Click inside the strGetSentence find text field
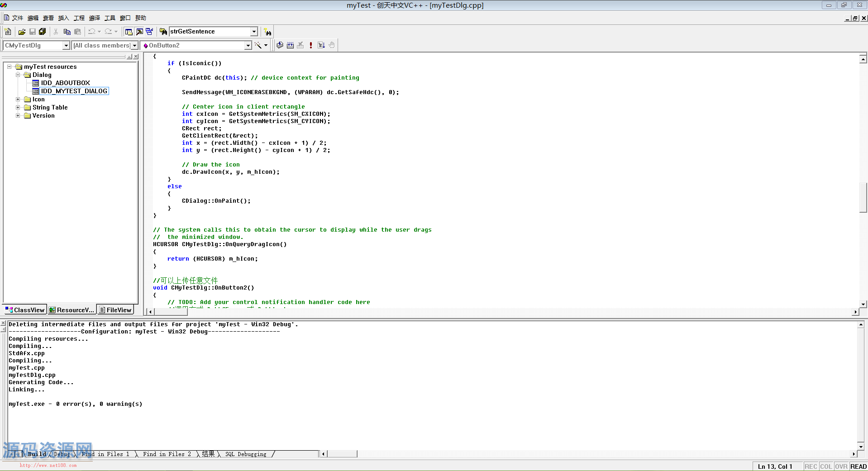Viewport: 868px width, 471px height. pos(210,32)
